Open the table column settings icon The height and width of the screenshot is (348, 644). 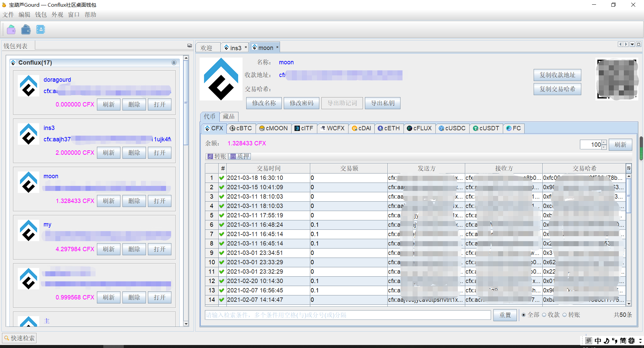(x=629, y=168)
